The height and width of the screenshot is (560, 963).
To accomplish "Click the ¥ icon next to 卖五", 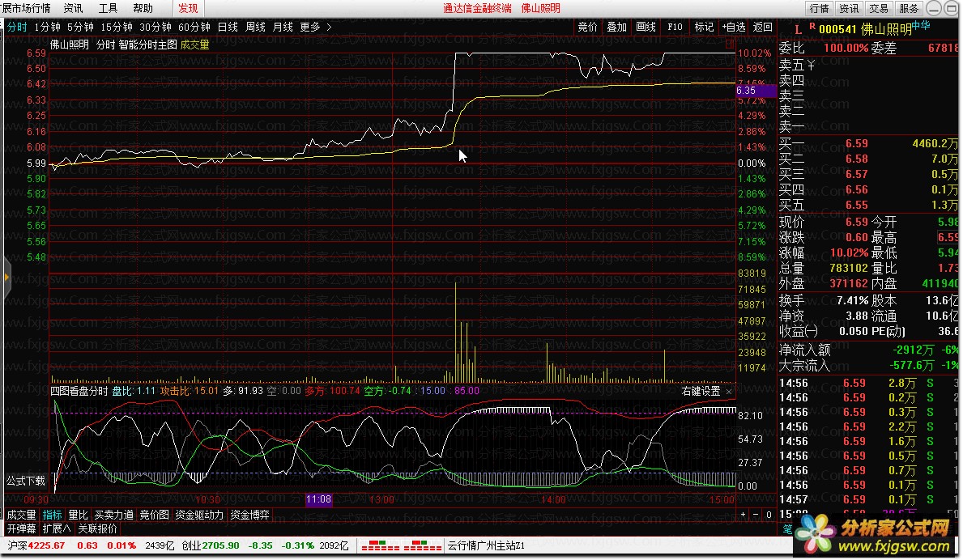I will pyautogui.click(x=812, y=65).
